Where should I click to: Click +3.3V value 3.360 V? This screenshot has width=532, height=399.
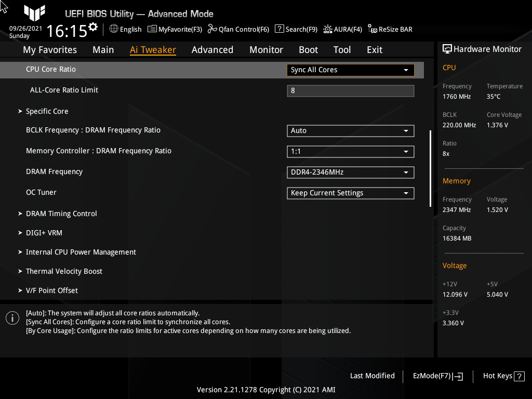coord(453,323)
